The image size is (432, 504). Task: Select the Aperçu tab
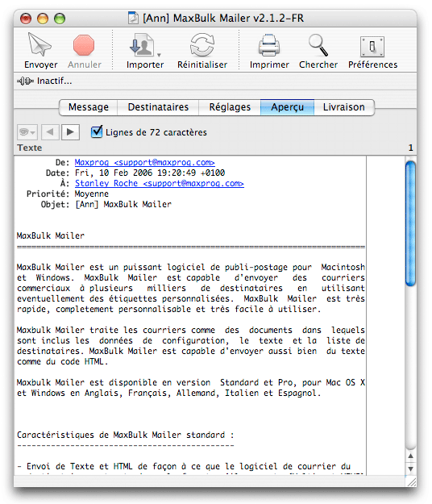(287, 107)
